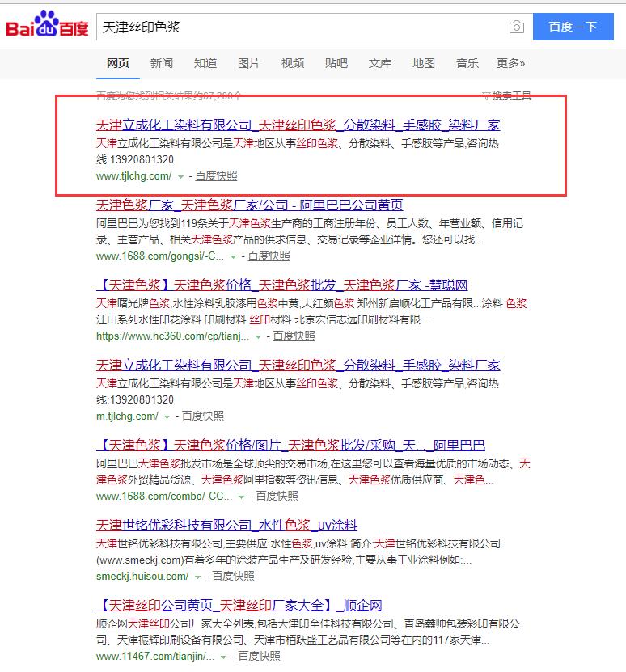Open 【天津色浆】天津色浆价格/图片 阿里巴巴 result title
The image size is (626, 672).
(290, 446)
